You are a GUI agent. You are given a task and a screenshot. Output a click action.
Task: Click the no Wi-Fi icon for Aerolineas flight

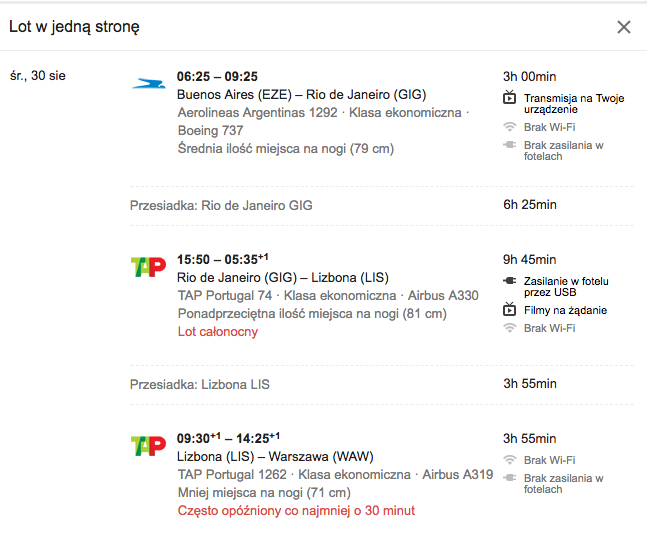coord(510,127)
